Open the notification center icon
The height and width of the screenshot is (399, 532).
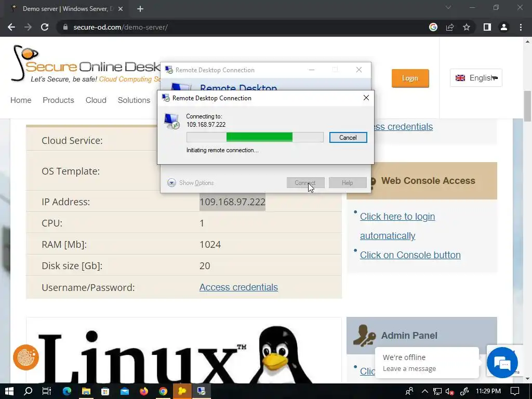coord(515,391)
